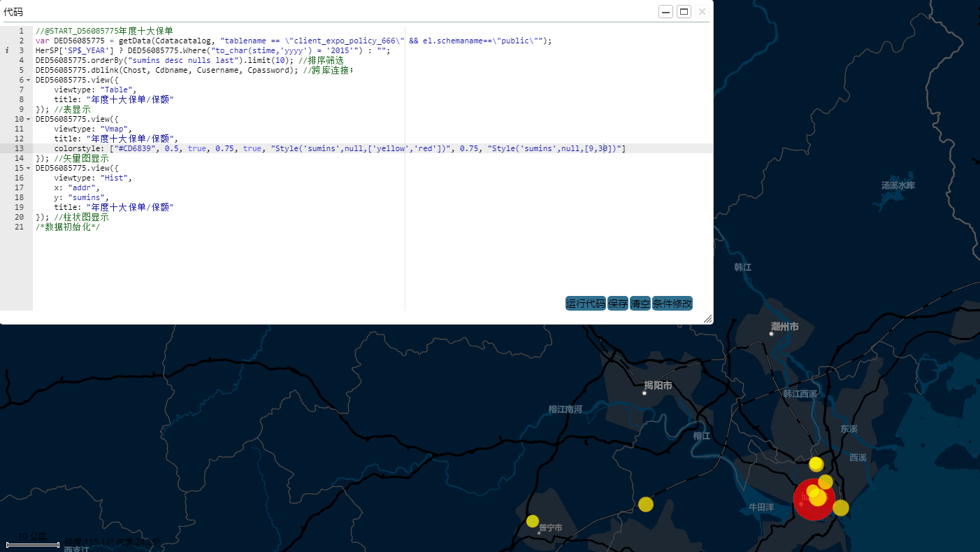This screenshot has height=552, width=980.
Task: Click the code window's corner resize grip
Action: click(x=707, y=318)
